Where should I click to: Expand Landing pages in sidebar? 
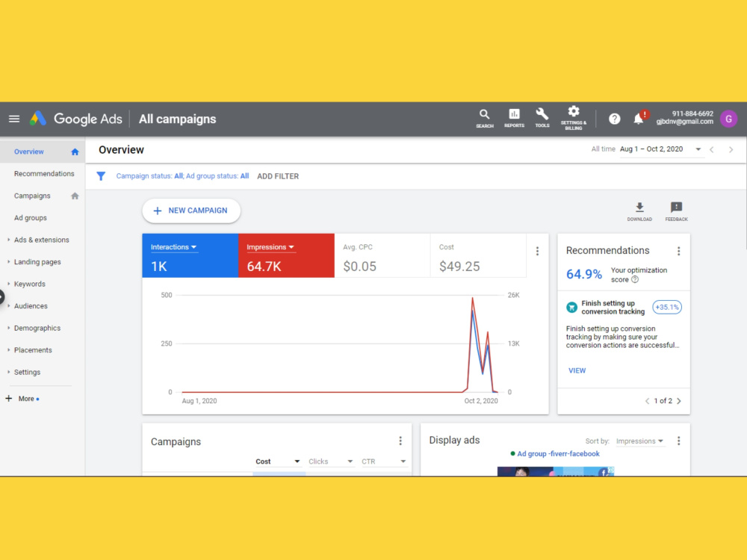(x=8, y=262)
